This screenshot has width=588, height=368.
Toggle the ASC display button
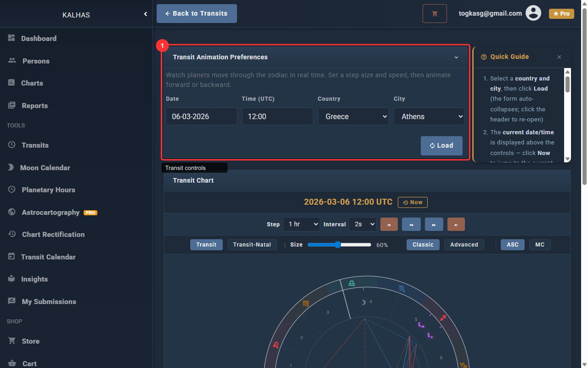pyautogui.click(x=512, y=245)
